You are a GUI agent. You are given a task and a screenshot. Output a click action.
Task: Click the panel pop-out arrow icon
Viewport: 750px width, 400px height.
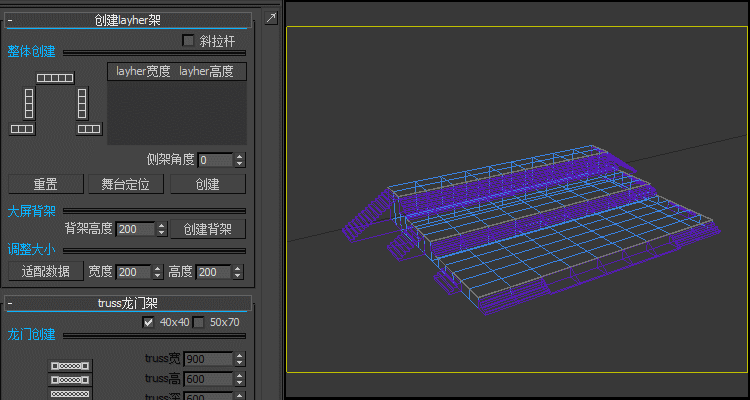[270, 19]
